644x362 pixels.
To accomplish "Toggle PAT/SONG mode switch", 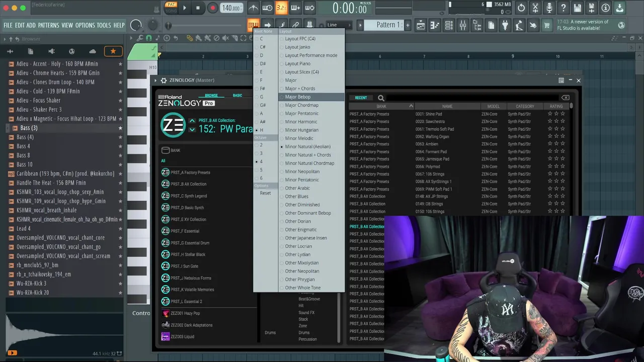I will (x=171, y=8).
